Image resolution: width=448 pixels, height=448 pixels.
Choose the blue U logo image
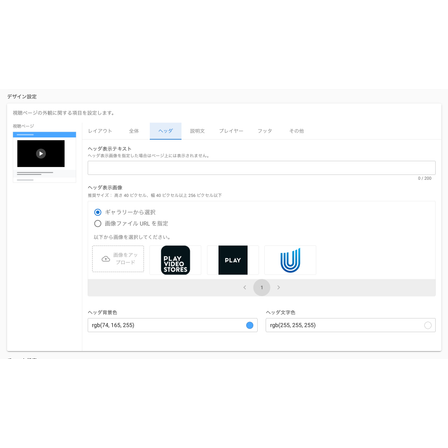click(x=290, y=260)
